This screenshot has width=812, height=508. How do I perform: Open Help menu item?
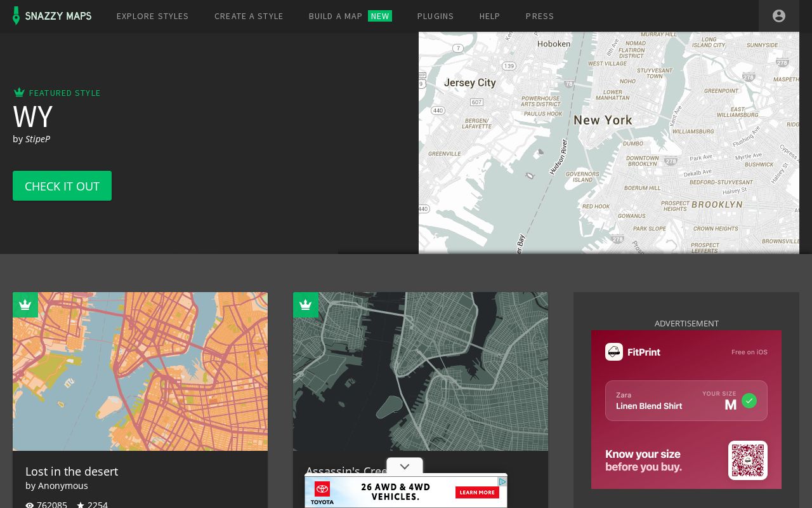(x=490, y=16)
